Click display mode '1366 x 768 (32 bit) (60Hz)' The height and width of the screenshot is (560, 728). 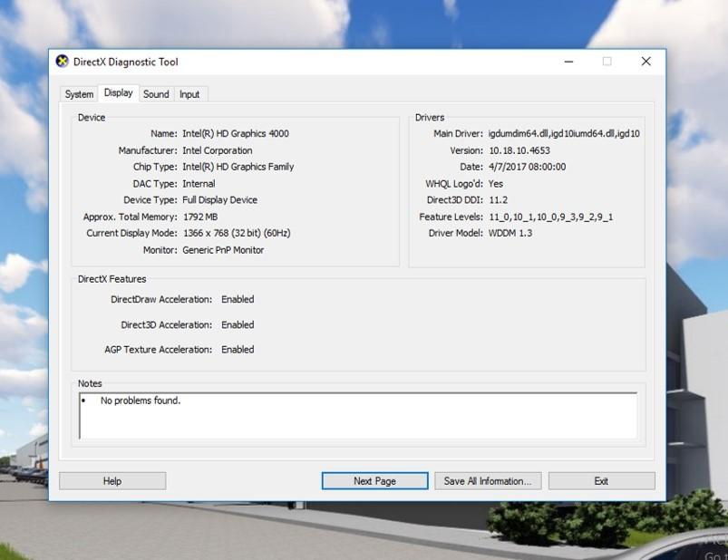(237, 233)
